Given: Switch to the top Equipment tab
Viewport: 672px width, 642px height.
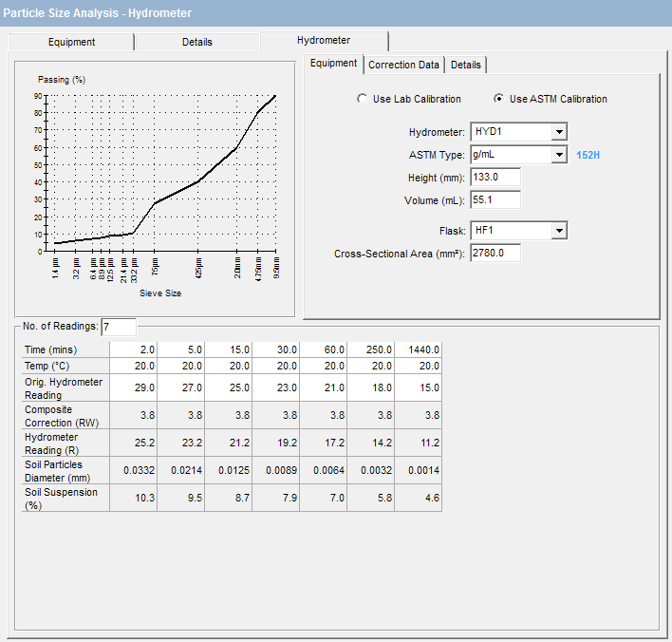Looking at the screenshot, I should point(72,42).
